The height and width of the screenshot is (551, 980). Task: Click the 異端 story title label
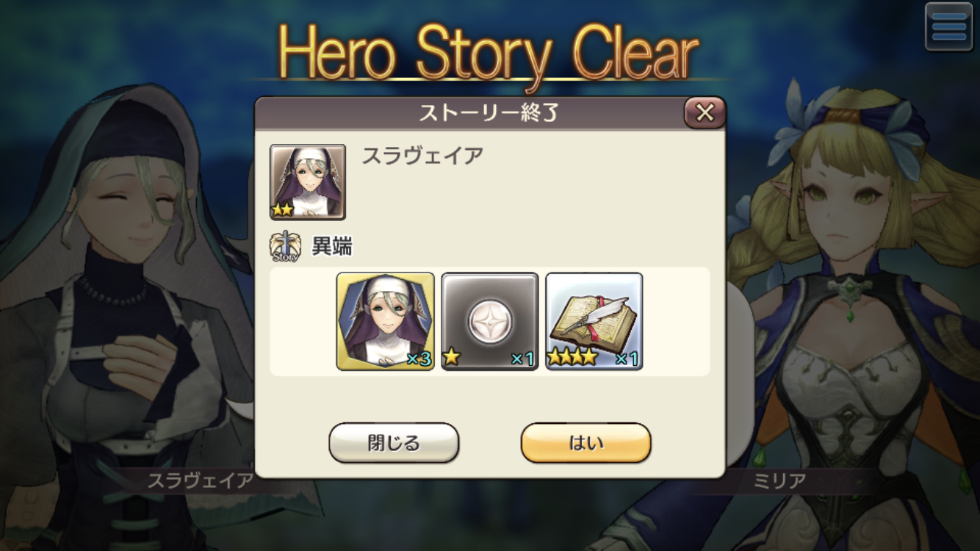332,247
